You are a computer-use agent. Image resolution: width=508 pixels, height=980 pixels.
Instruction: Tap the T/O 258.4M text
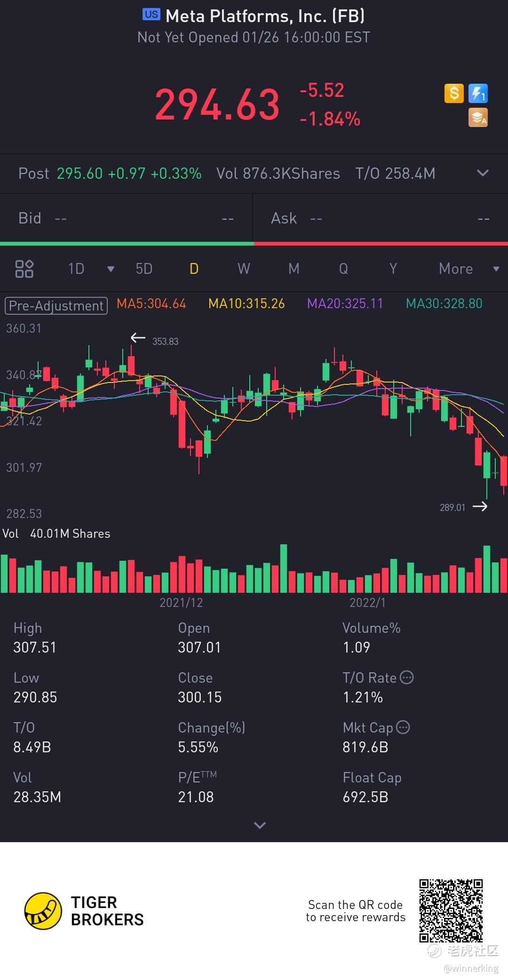tap(395, 173)
